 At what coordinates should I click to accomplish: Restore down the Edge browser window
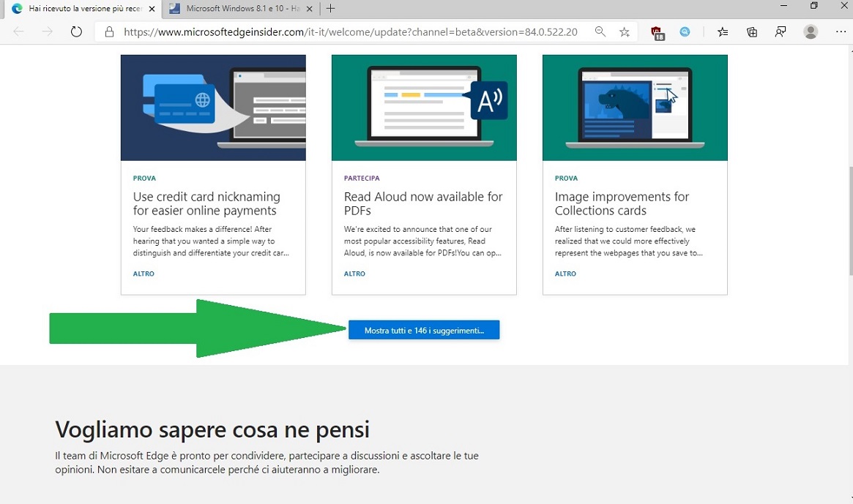point(814,5)
